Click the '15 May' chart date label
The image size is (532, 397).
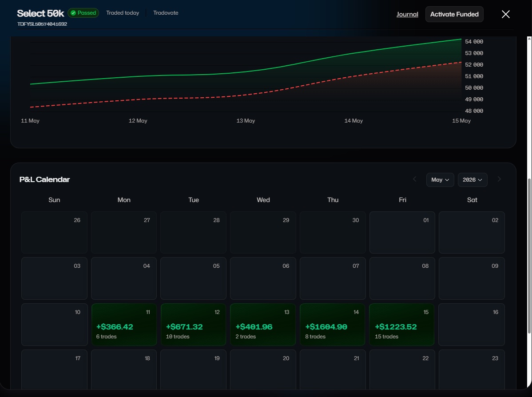pos(461,121)
